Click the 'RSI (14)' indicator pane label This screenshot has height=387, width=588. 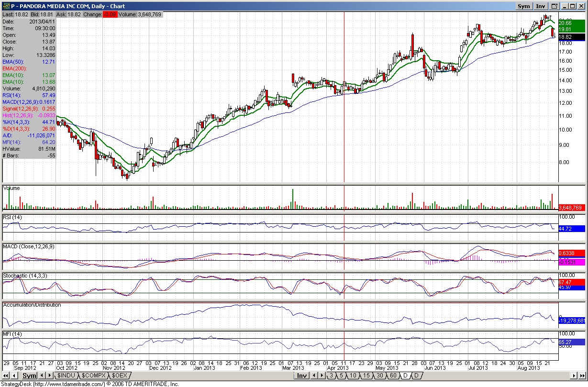point(12,218)
